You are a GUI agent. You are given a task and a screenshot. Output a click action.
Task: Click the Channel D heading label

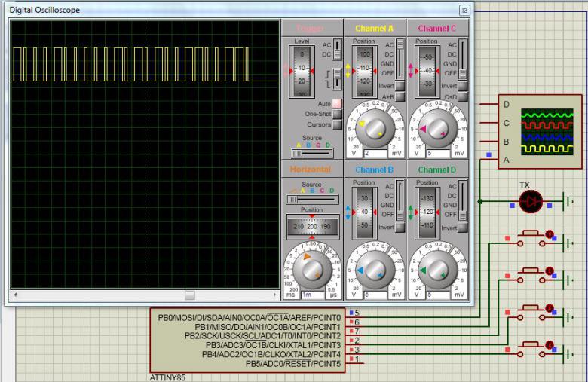(x=437, y=170)
